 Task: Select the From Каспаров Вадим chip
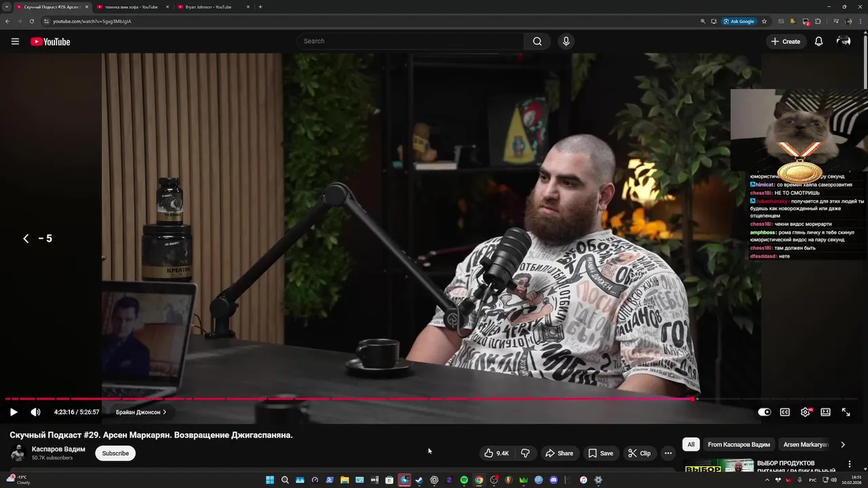[x=738, y=445]
